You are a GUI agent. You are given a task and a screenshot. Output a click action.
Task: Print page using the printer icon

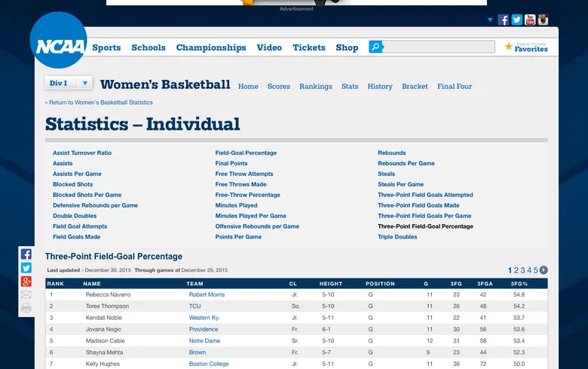(26, 308)
